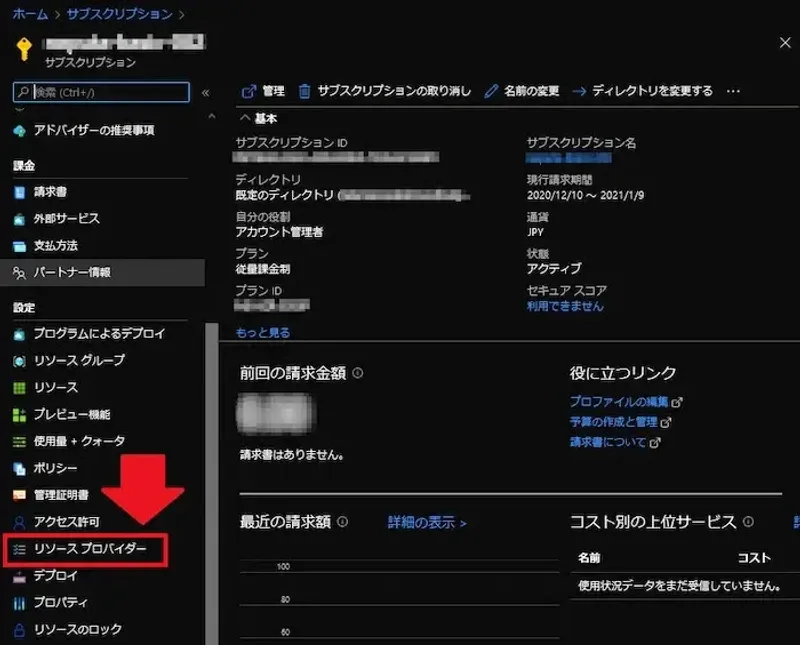Click inside the 検索 (Ctrl+/) search box
Image resolution: width=800 pixels, height=645 pixels.
(100, 92)
